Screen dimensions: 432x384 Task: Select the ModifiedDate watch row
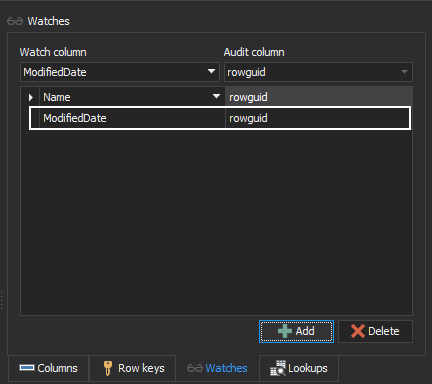point(220,118)
